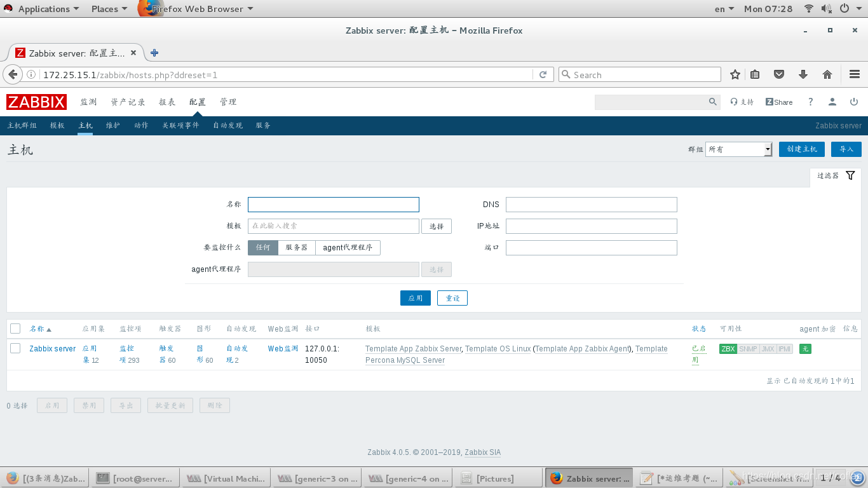Click the '重设' filter button
Viewport: 868px width, 488px height.
[x=452, y=298]
